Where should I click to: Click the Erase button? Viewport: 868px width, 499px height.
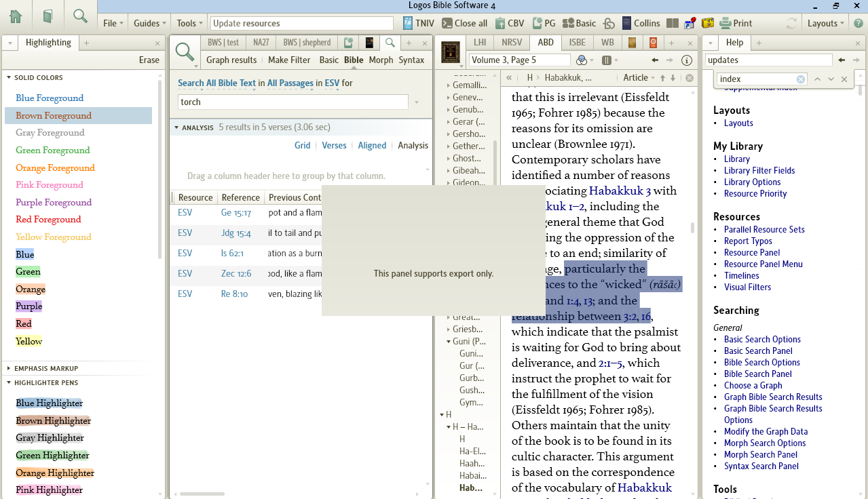pos(149,60)
